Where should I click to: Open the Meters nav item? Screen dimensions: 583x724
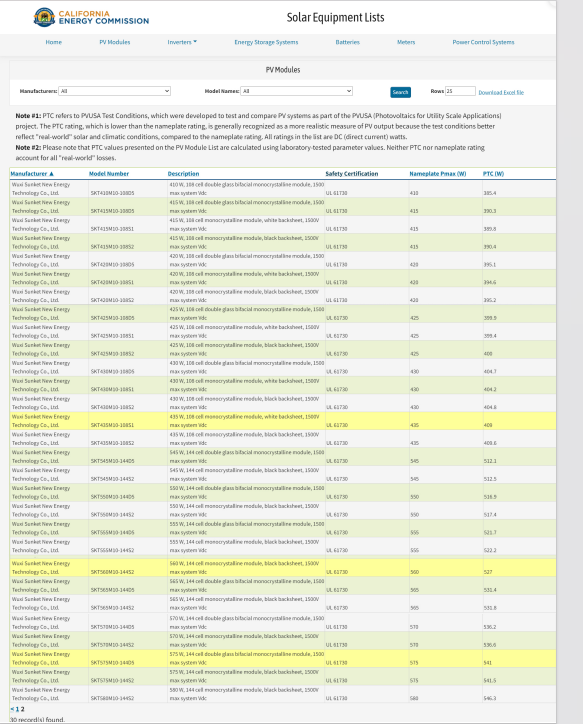(406, 42)
